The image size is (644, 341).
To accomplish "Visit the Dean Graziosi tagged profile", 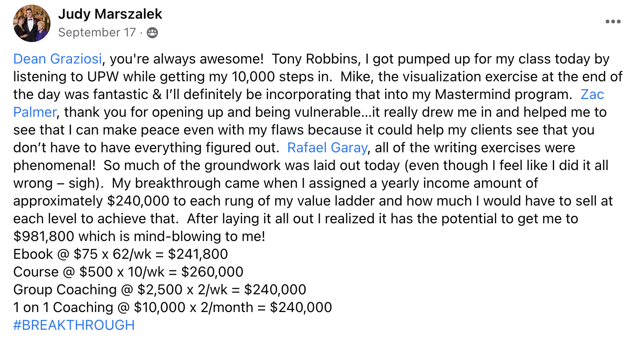I will pos(57,59).
